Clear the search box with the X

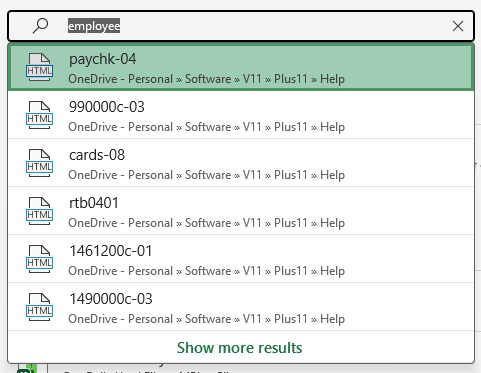458,26
